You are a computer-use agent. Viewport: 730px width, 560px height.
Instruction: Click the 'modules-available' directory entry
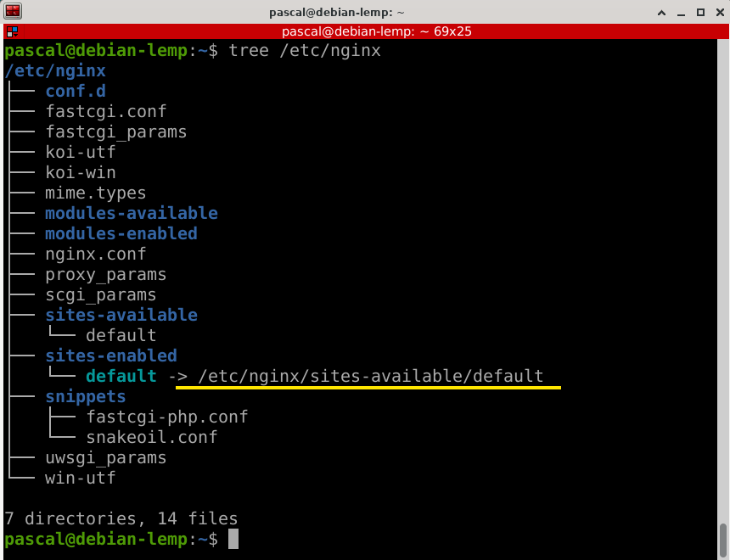(x=132, y=213)
